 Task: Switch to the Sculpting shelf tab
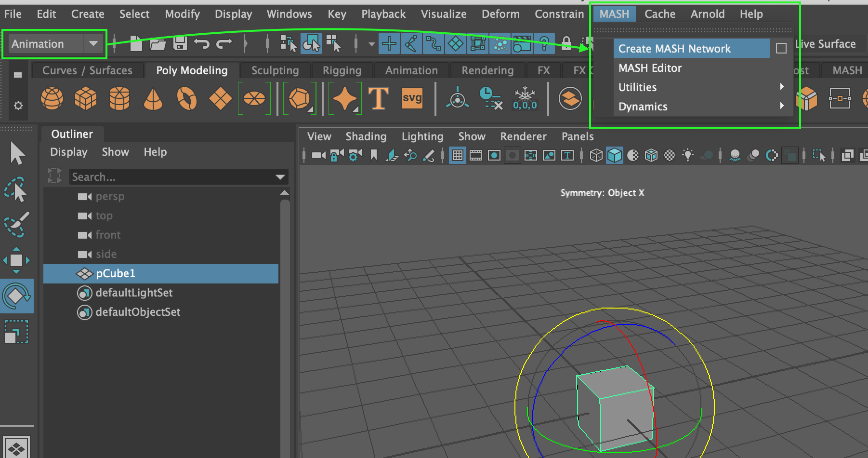(275, 70)
